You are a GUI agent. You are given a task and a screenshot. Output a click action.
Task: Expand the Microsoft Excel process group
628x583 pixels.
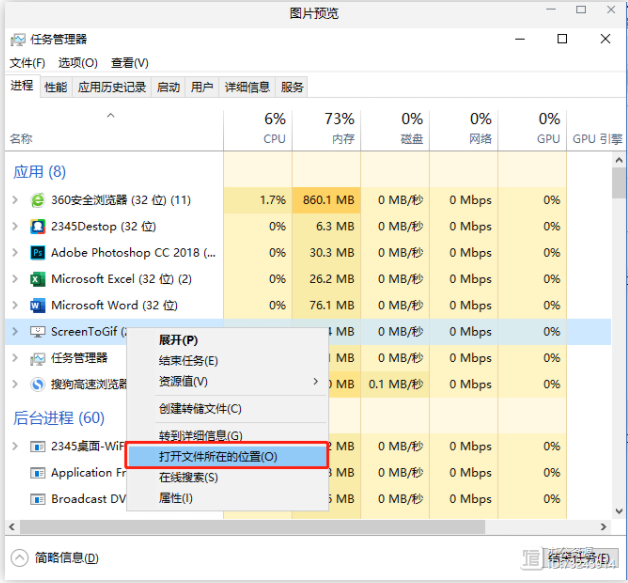point(15,279)
